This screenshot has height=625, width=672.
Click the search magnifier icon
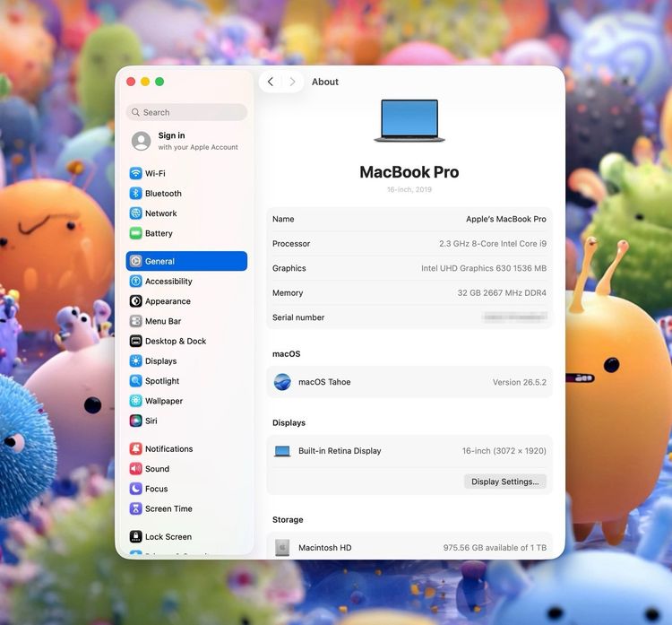[135, 112]
